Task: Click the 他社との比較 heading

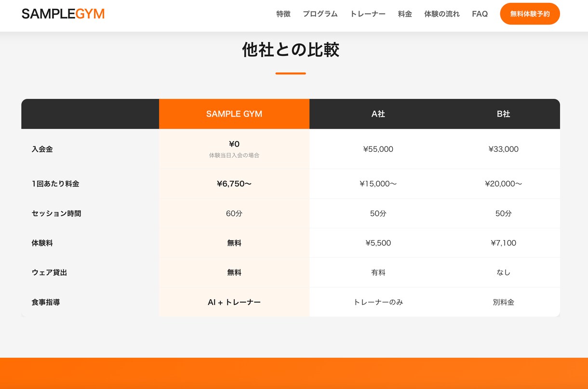Action: [x=291, y=50]
